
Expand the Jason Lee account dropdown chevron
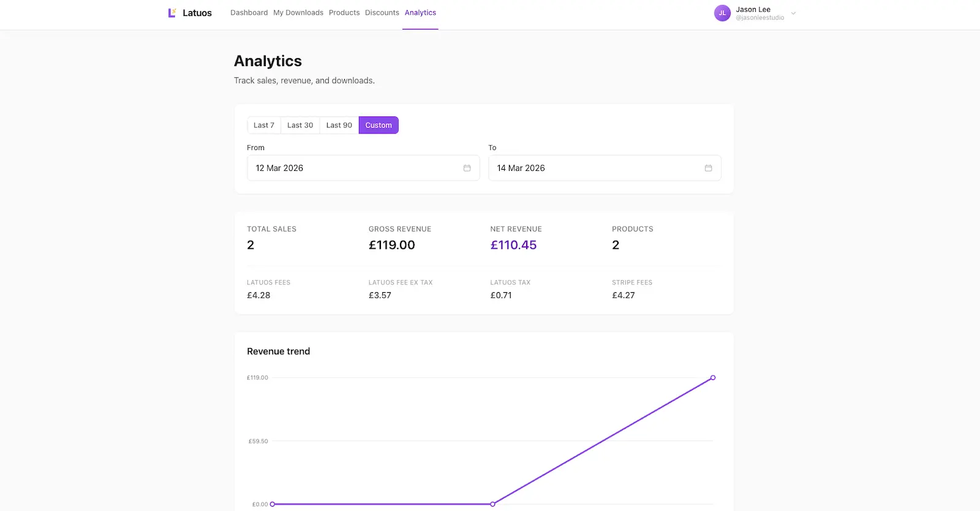point(793,13)
